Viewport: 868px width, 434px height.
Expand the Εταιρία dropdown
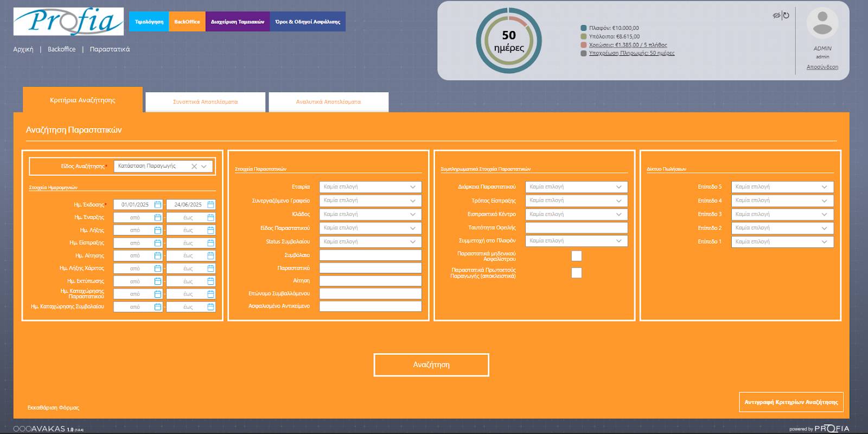tap(370, 187)
